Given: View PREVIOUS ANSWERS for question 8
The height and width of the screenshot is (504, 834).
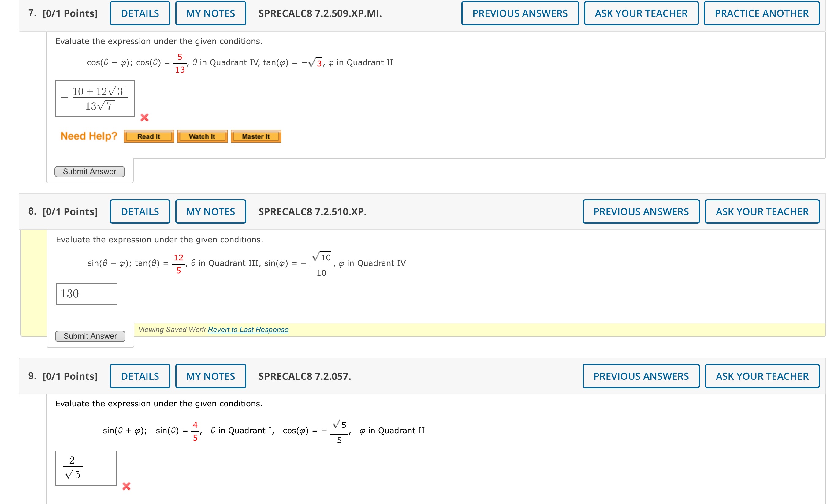Looking at the screenshot, I should point(641,211).
